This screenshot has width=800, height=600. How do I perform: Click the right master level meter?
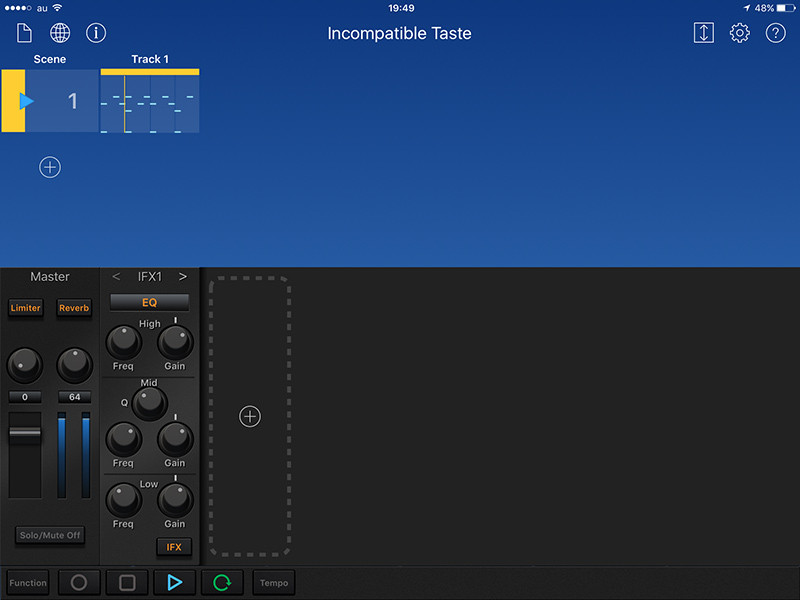tap(86, 455)
